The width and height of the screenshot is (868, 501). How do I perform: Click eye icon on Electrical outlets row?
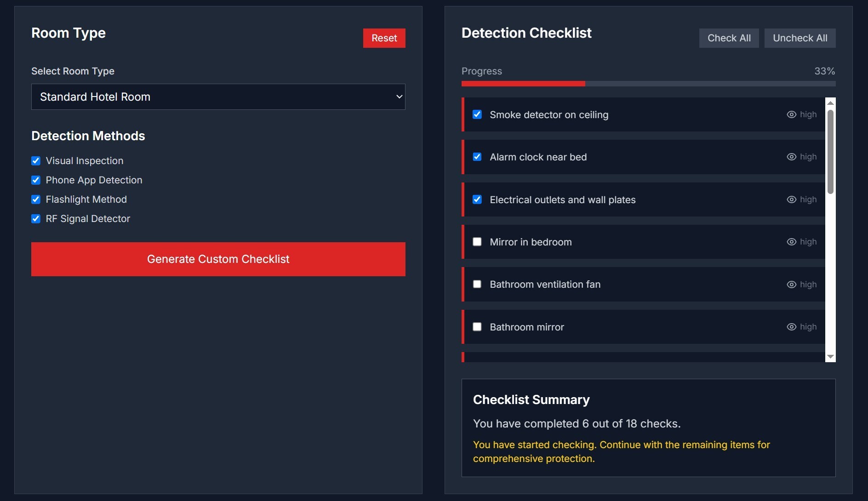point(791,199)
